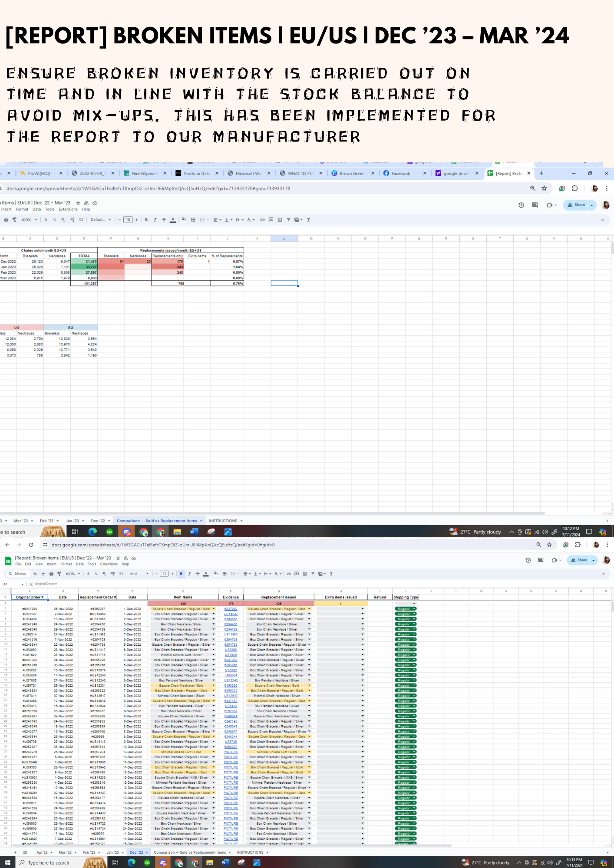Star the document in the lower Sheets window
The image size is (614, 868).
[x=118, y=558]
